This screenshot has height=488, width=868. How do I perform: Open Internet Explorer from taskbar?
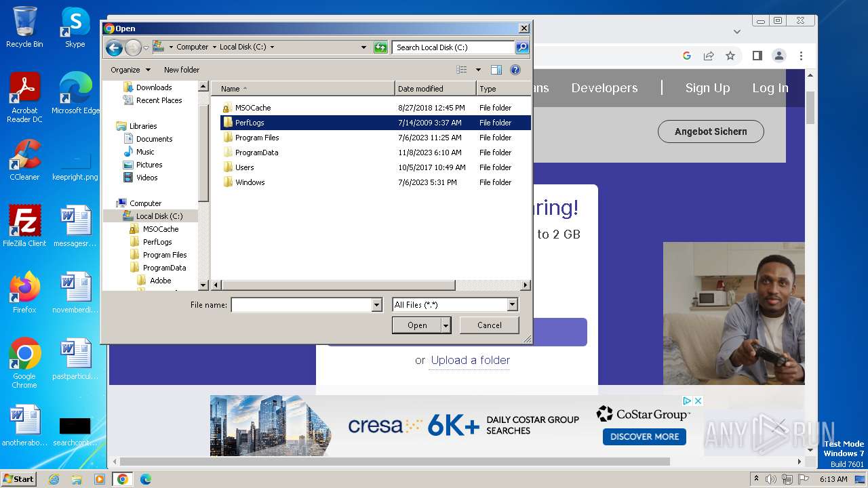pos(54,479)
